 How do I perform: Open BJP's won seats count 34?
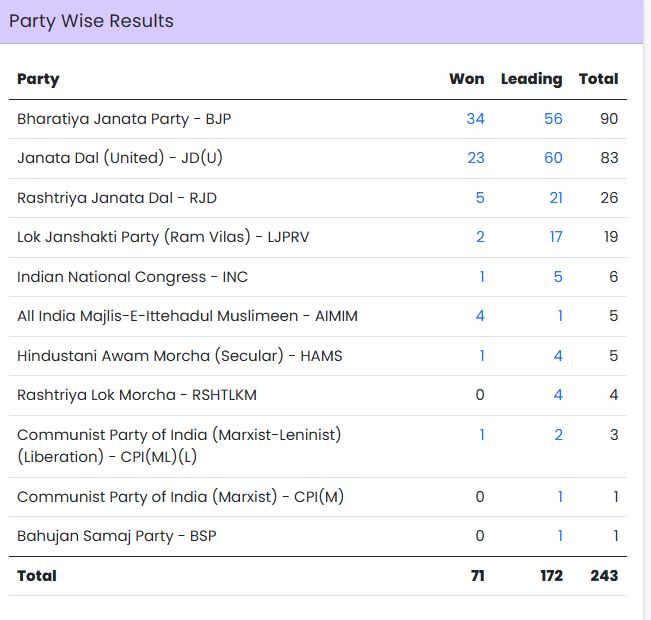475,119
